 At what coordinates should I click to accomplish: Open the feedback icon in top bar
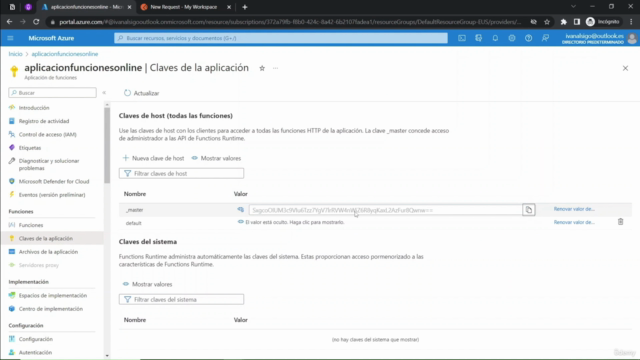(x=545, y=38)
